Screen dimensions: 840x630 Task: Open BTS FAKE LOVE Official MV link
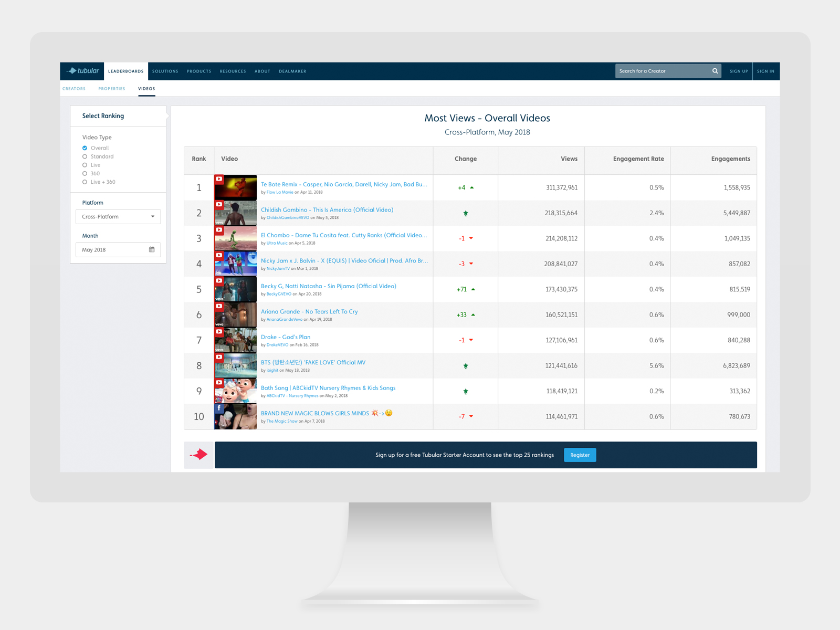313,362
